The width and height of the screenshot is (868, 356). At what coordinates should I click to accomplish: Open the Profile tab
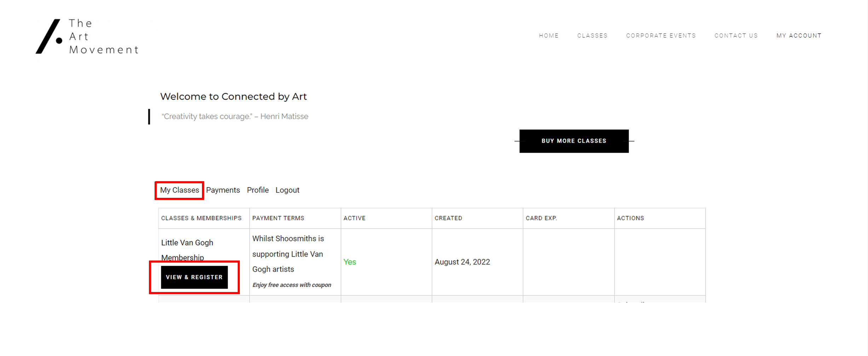click(x=257, y=190)
